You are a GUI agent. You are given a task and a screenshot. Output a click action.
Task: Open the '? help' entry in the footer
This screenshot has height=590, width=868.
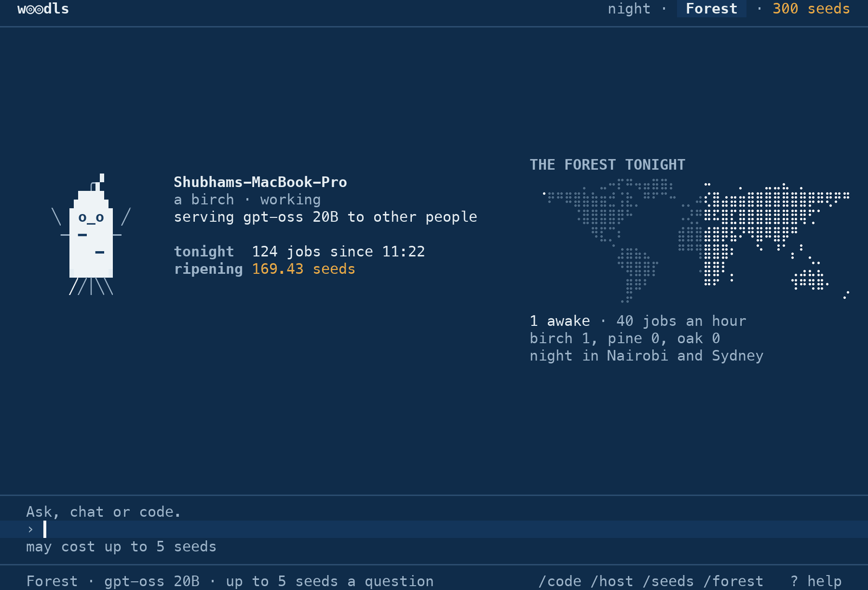(x=816, y=581)
